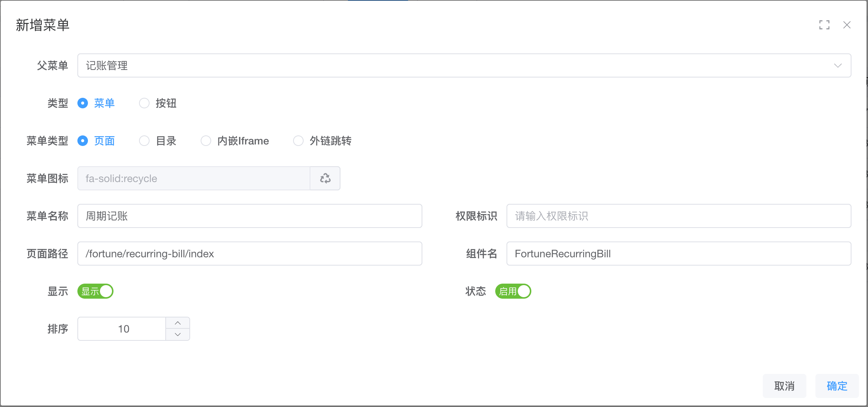Screen dimensions: 868x407
Task: Choose 目录 as menu type
Action: point(144,141)
